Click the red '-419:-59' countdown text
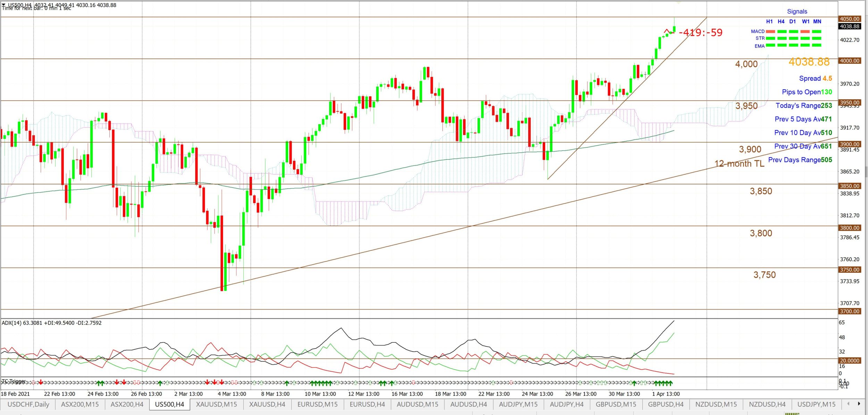Screen dimensions: 868x415 [x=701, y=33]
